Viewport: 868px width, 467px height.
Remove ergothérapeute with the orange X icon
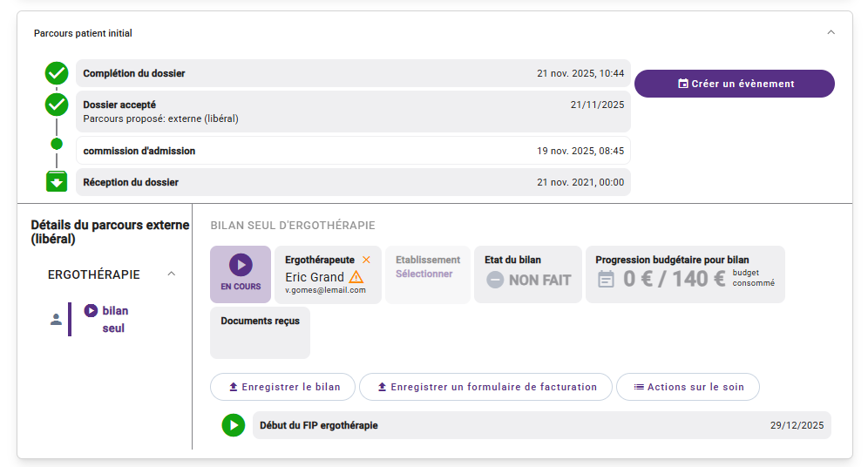tap(366, 260)
